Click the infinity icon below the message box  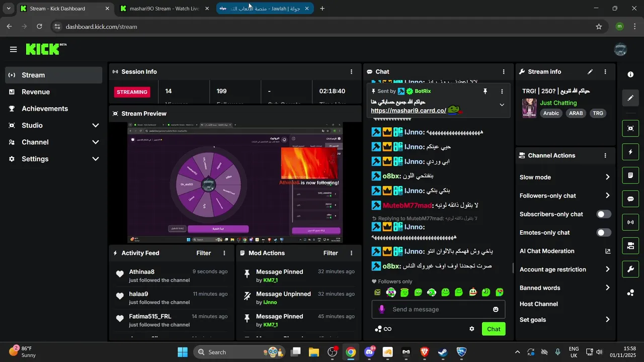click(387, 329)
